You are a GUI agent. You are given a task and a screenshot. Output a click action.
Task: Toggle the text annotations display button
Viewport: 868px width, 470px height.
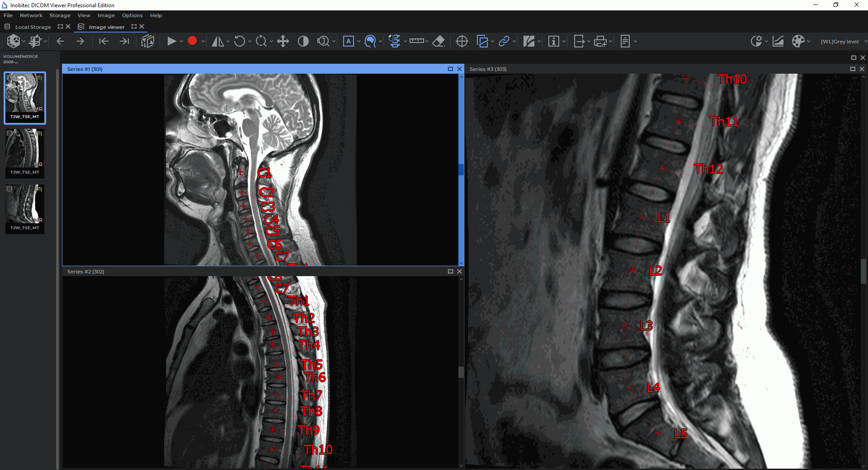click(348, 42)
